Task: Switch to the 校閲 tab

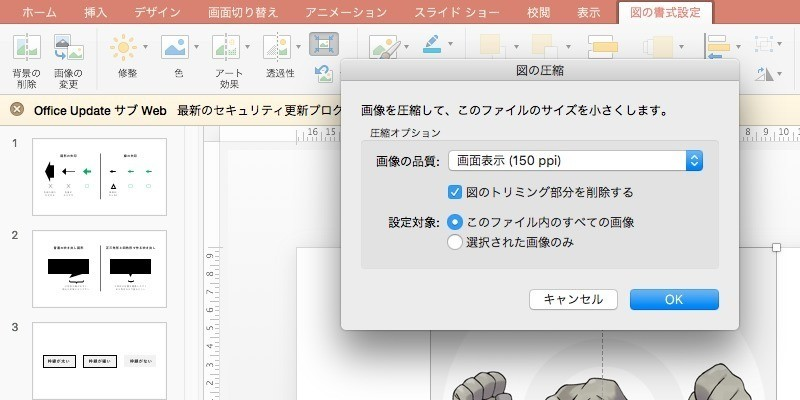Action: point(539,12)
